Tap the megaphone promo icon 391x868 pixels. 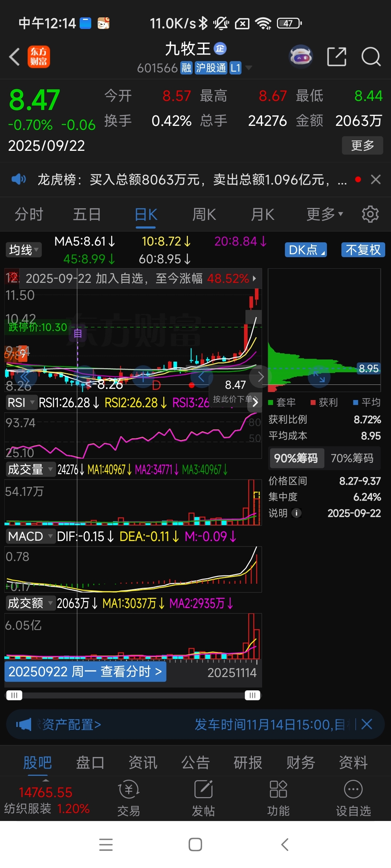[24, 724]
